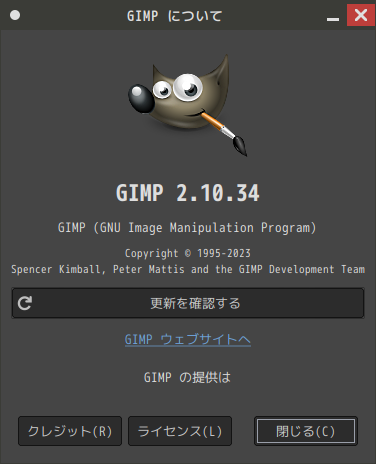Viewport: 376px width, 464px height.
Task: Open the GIMP ウェブサイトへ link
Action: [x=188, y=340]
